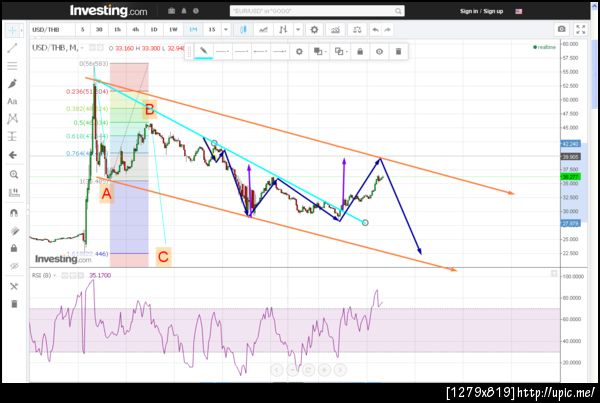Toggle stay-in-drawing-mode pencil icon
600x403 pixels.
pos(14,230)
